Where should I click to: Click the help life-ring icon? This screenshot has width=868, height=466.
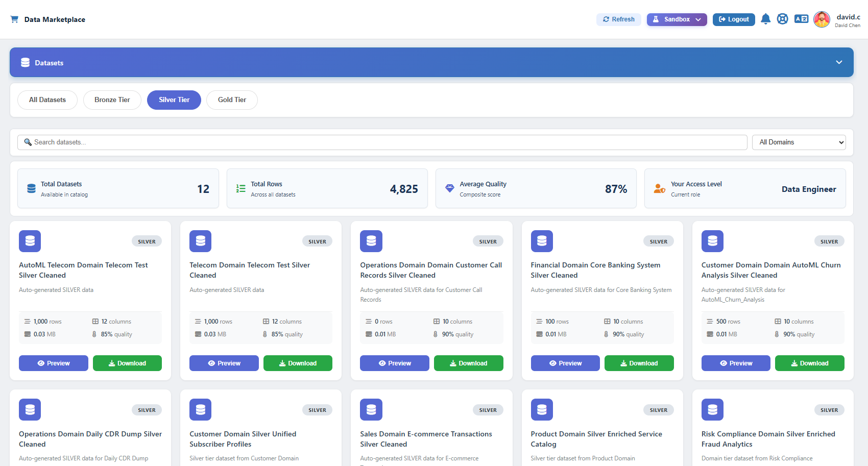[x=783, y=19]
